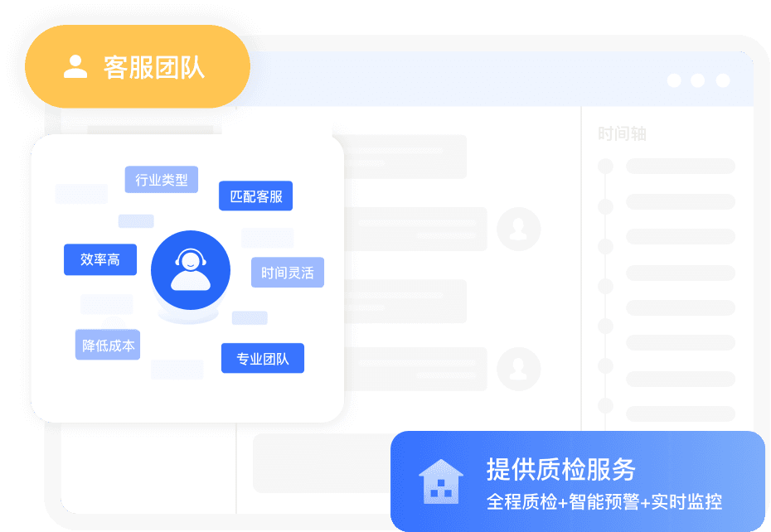The width and height of the screenshot is (771, 532).
Task: Click the 降低成本 tag
Action: [108, 345]
